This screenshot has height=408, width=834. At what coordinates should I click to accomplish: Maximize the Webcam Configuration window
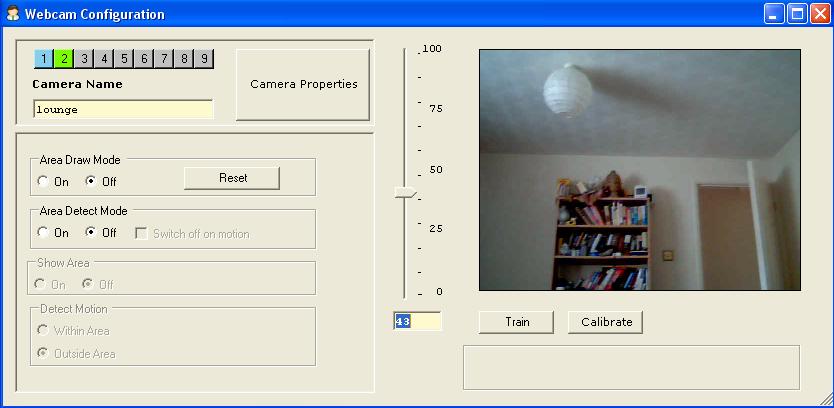[x=797, y=14]
